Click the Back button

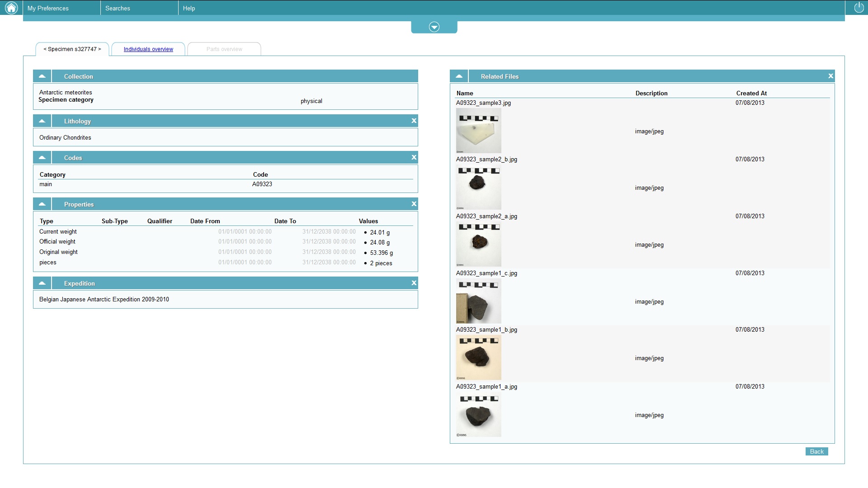[816, 451]
